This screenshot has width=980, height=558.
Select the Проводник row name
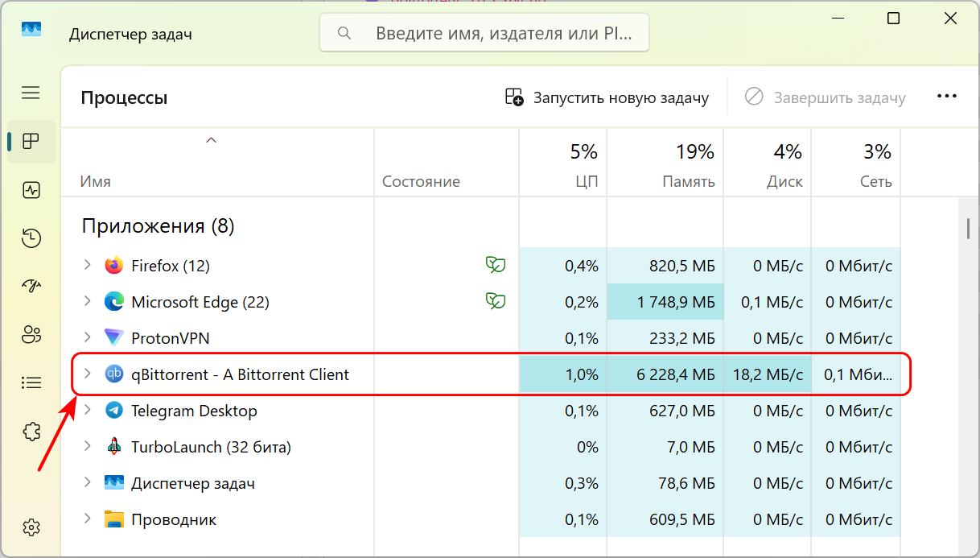(174, 520)
